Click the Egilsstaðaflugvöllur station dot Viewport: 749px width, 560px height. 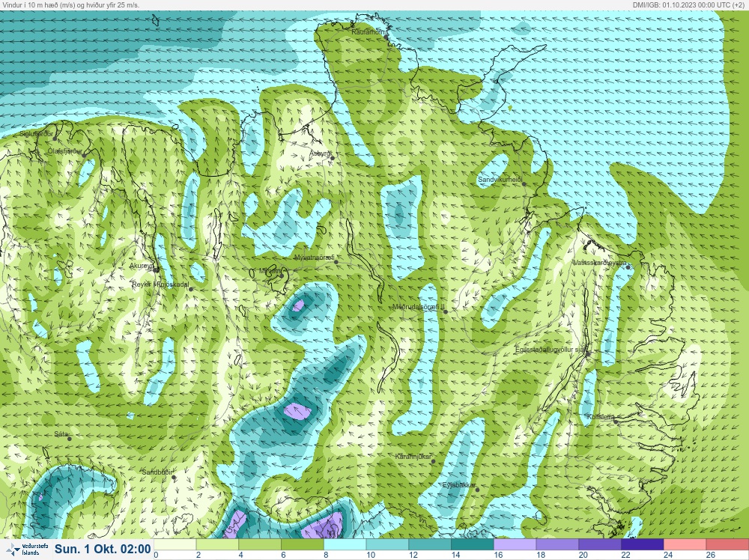[589, 354]
